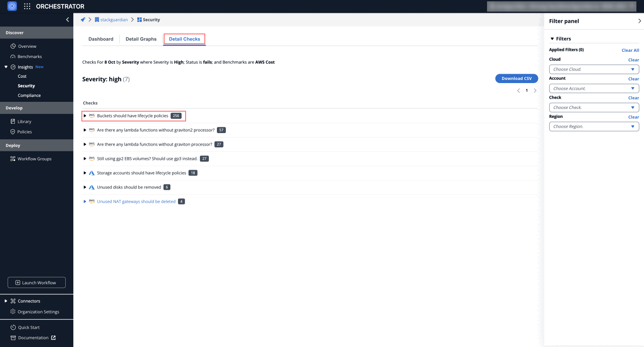644x347 pixels.
Task: Click the Orchestrator logo icon
Action: (12, 6)
